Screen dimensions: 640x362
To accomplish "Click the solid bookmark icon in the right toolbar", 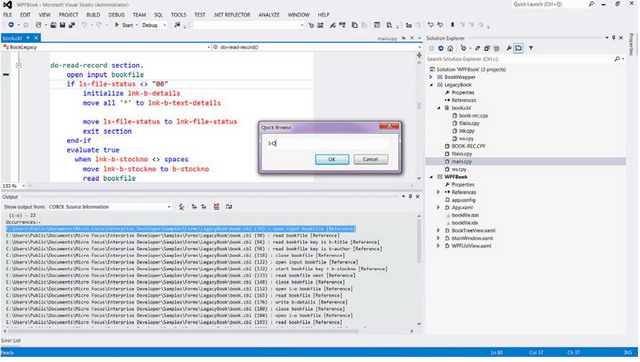I will coord(453,25).
